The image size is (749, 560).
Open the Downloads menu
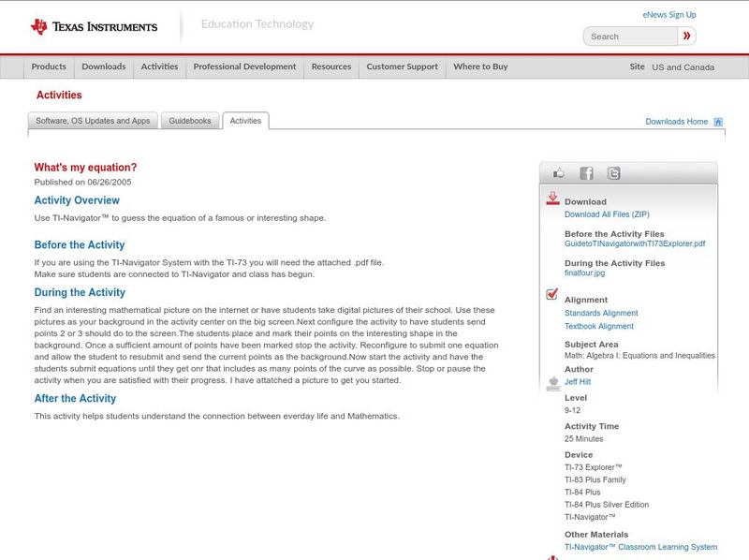tap(104, 66)
